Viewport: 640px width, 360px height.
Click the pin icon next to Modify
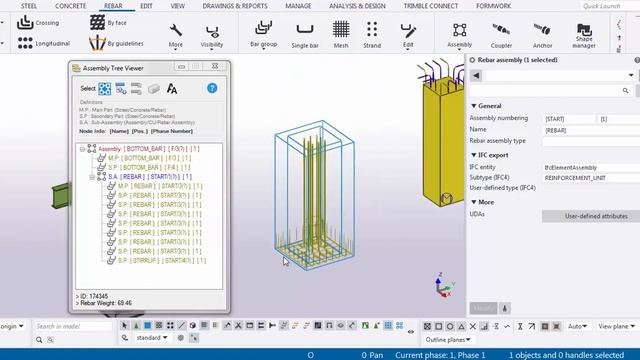[505, 308]
